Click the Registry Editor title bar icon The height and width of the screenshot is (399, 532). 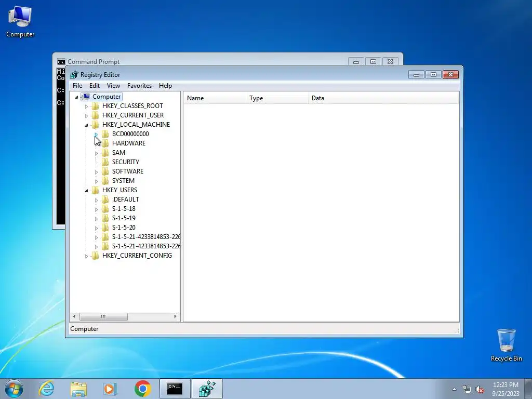(x=74, y=75)
